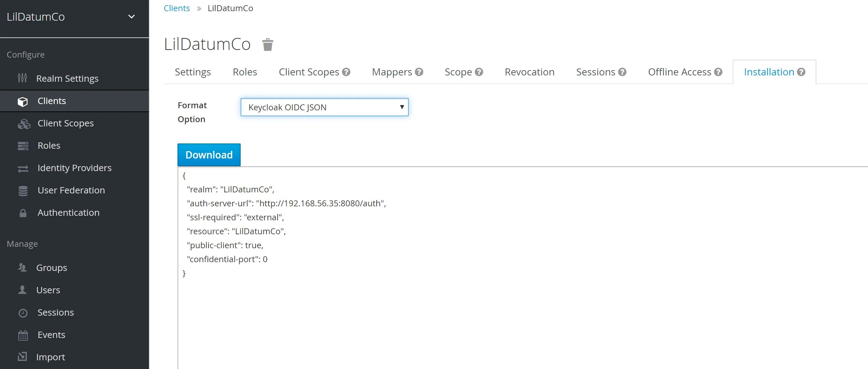Switch to the Sessions tab
Viewport: 868px width, 369px height.
[596, 72]
